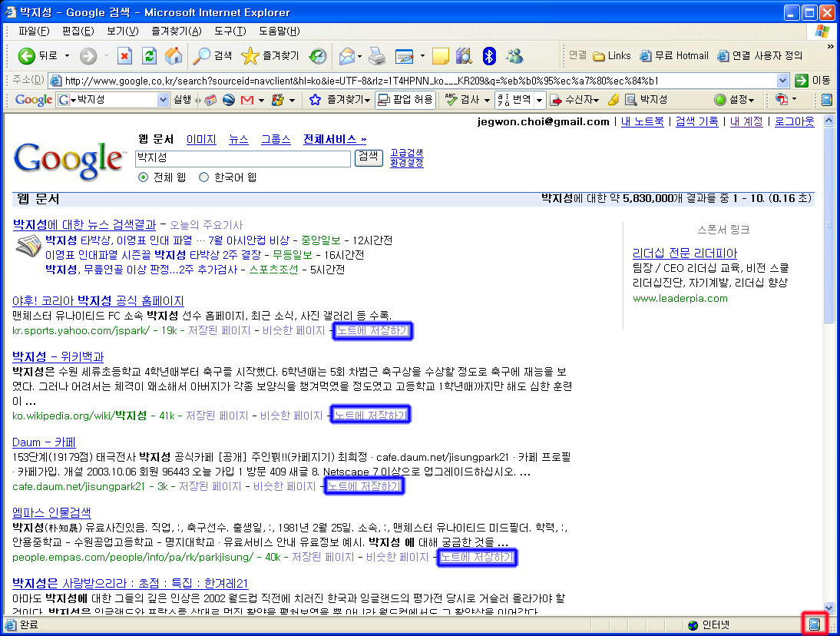Click the 무료 Hotmail link bar item

pyautogui.click(x=675, y=56)
